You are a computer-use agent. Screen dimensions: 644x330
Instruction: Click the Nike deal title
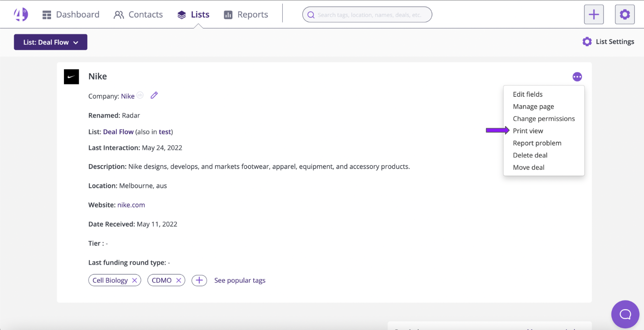coord(98,76)
